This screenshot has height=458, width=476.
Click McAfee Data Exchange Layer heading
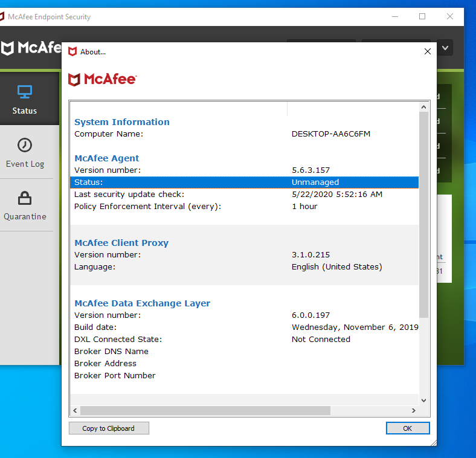143,303
